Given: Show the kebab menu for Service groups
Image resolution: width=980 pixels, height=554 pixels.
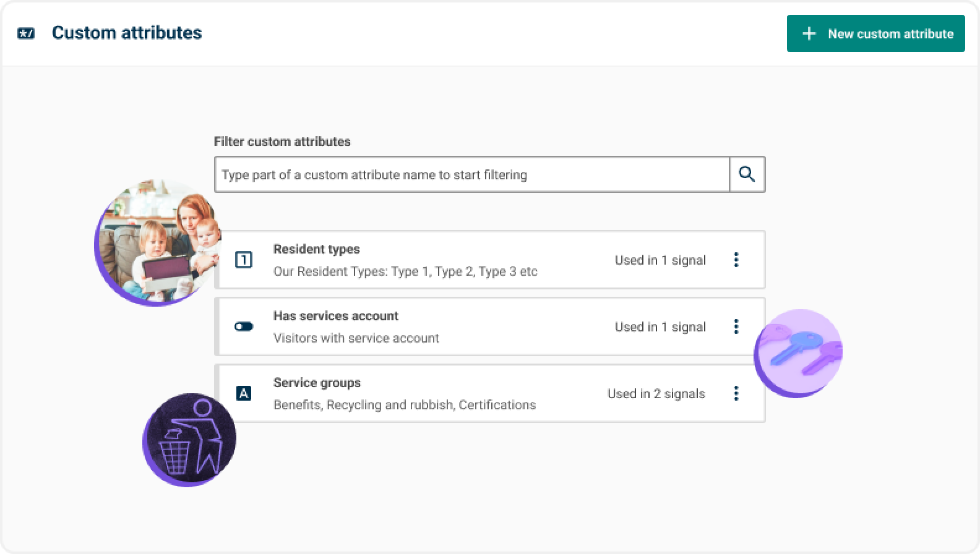Looking at the screenshot, I should tap(736, 393).
